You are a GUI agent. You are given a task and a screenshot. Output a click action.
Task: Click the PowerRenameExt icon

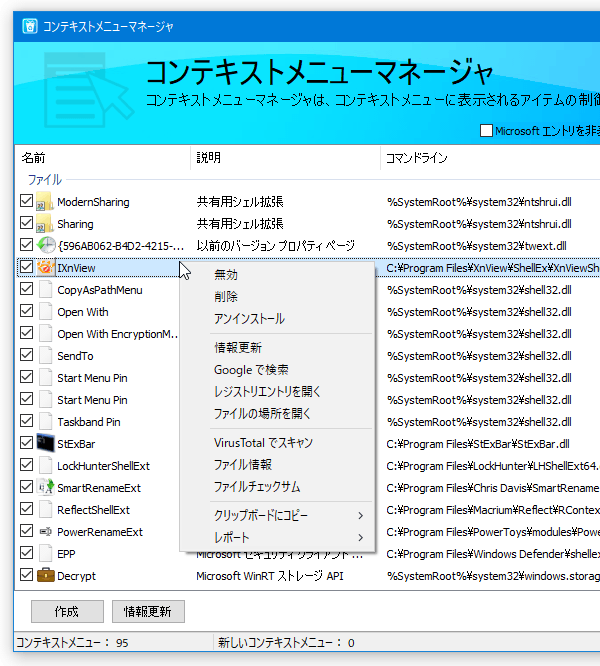45,532
